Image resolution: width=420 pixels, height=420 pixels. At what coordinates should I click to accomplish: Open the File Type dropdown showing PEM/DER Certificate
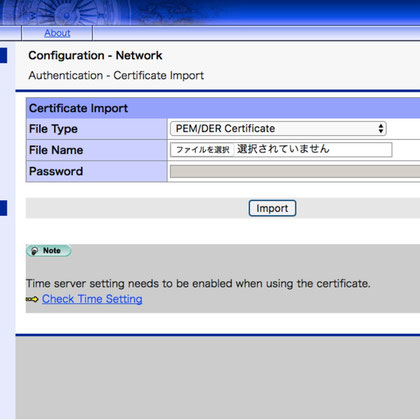coord(278,129)
